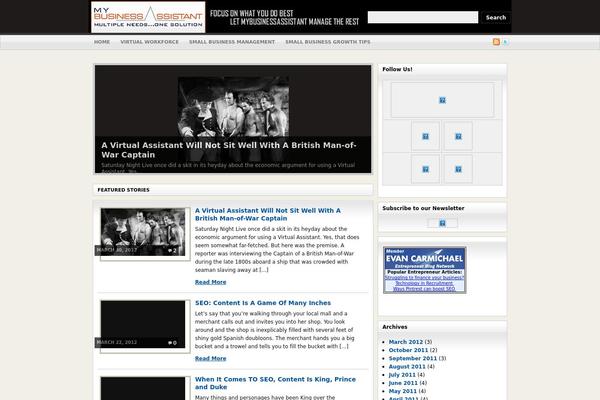Open the August 2011 archive

pyautogui.click(x=407, y=367)
